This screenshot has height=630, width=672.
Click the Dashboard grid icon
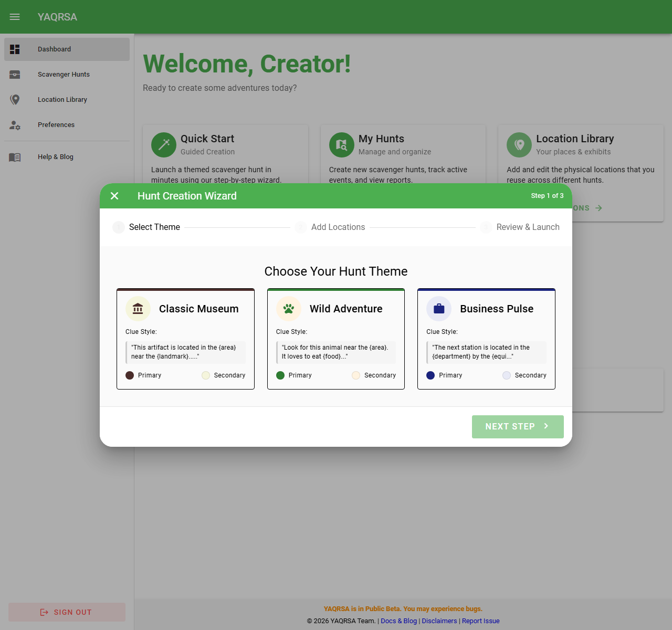tap(15, 49)
